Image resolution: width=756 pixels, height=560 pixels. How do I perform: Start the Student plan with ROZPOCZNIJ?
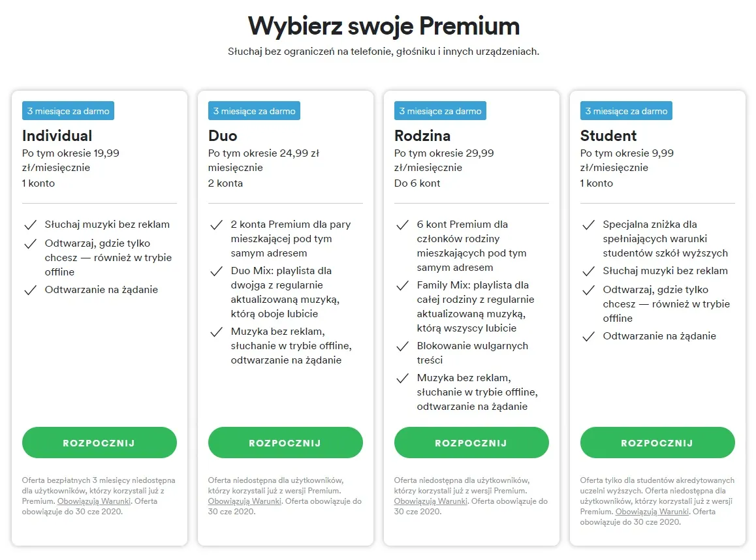[x=657, y=443]
